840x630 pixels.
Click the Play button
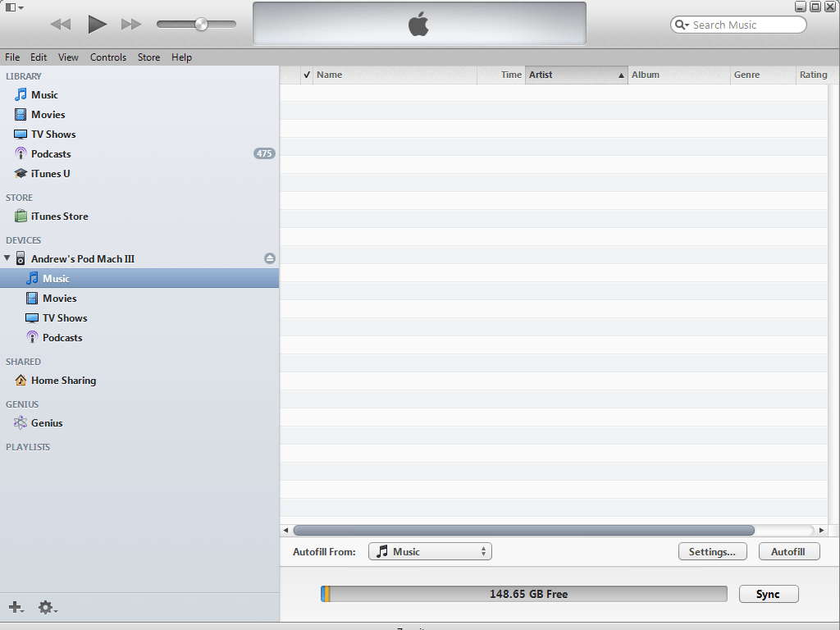point(97,24)
